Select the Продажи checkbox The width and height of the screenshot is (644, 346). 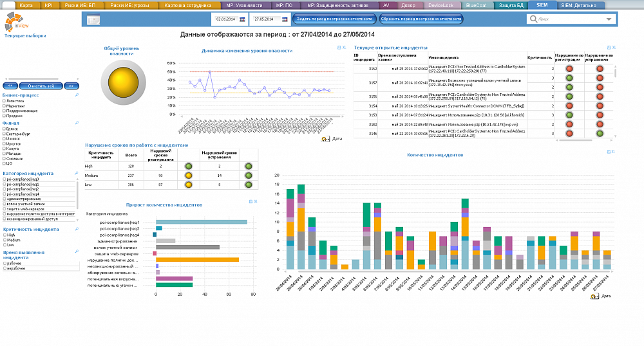click(4, 116)
